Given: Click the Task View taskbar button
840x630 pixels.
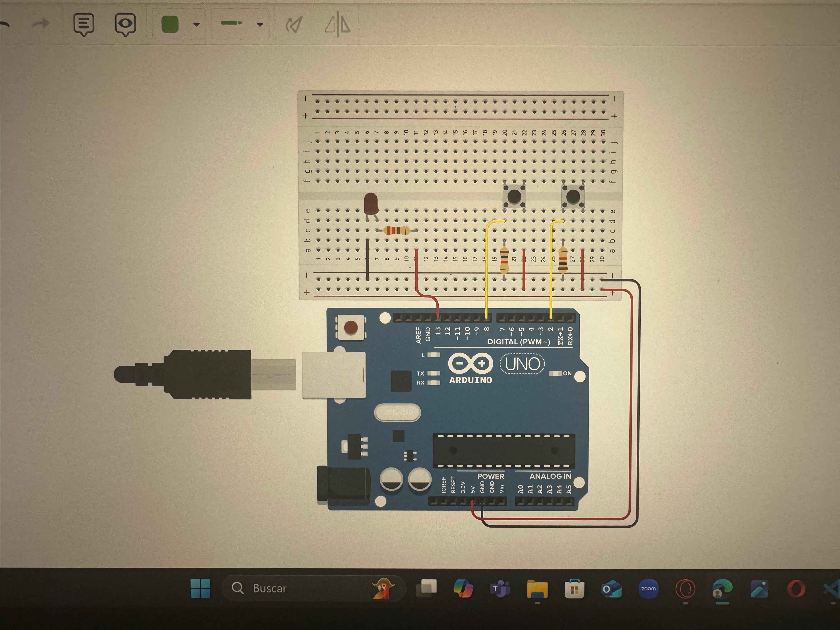Looking at the screenshot, I should [x=427, y=588].
